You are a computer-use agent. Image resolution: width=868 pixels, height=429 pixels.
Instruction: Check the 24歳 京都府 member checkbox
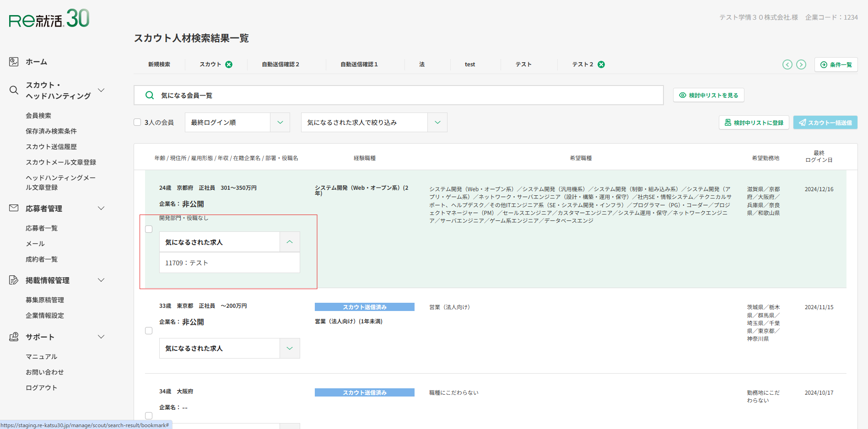click(x=149, y=229)
